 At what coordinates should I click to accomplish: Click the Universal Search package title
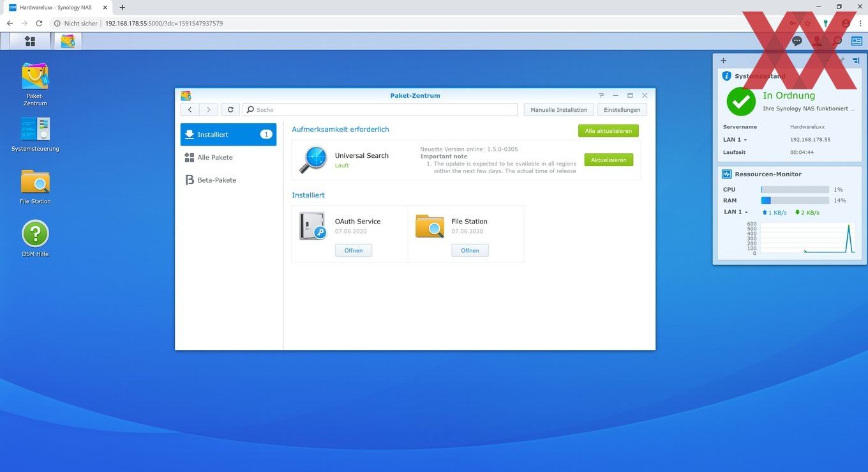tap(361, 156)
